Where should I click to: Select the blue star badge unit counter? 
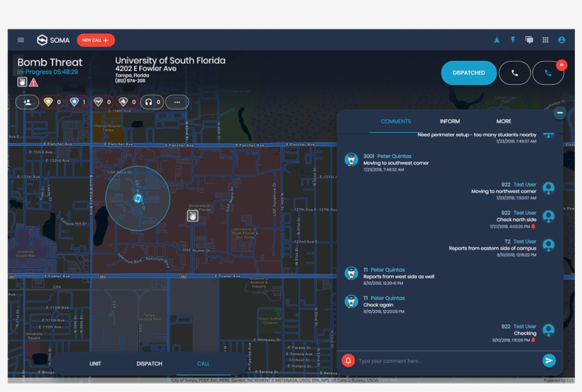click(x=77, y=102)
